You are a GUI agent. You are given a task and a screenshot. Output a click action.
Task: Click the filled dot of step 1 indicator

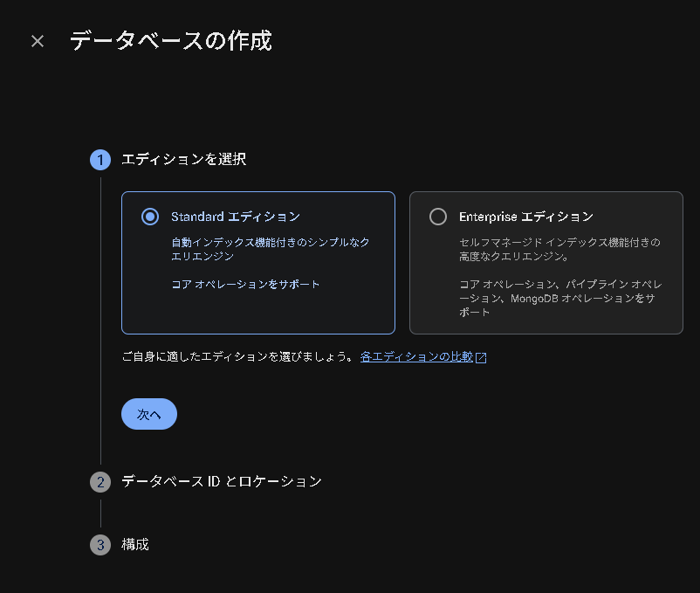(x=100, y=159)
